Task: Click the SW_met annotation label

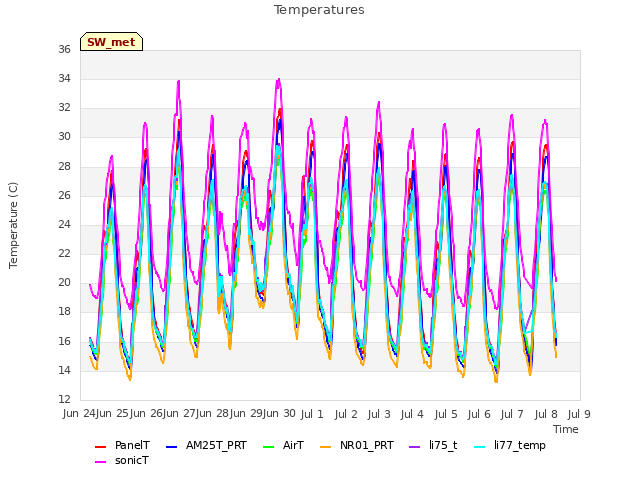Action: [x=111, y=42]
